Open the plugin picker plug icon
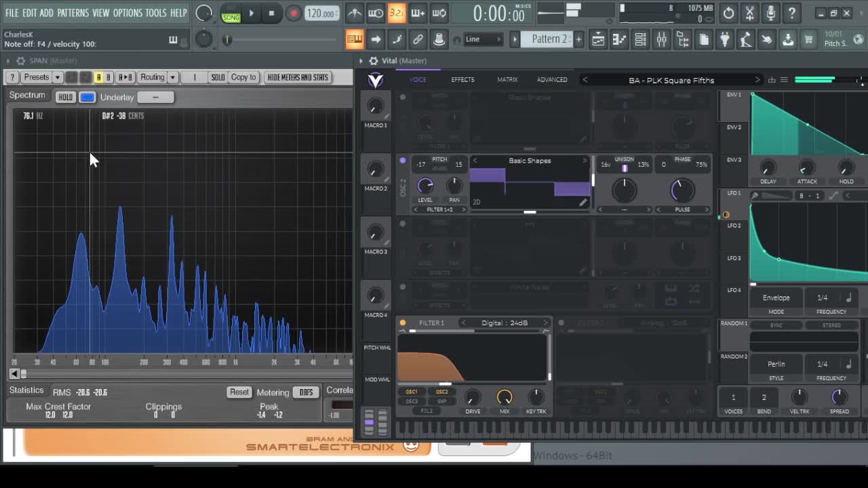This screenshot has height=488, width=868. pos(725,39)
